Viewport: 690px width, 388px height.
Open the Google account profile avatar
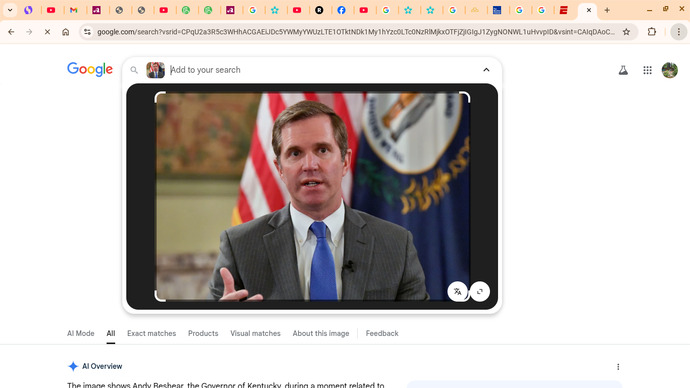click(x=670, y=70)
